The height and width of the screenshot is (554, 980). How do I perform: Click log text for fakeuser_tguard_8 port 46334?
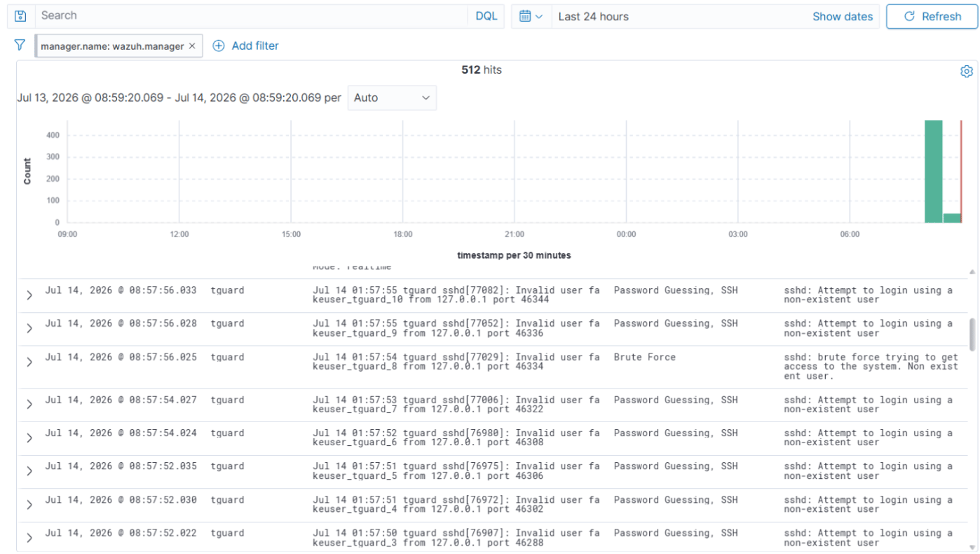click(x=456, y=362)
